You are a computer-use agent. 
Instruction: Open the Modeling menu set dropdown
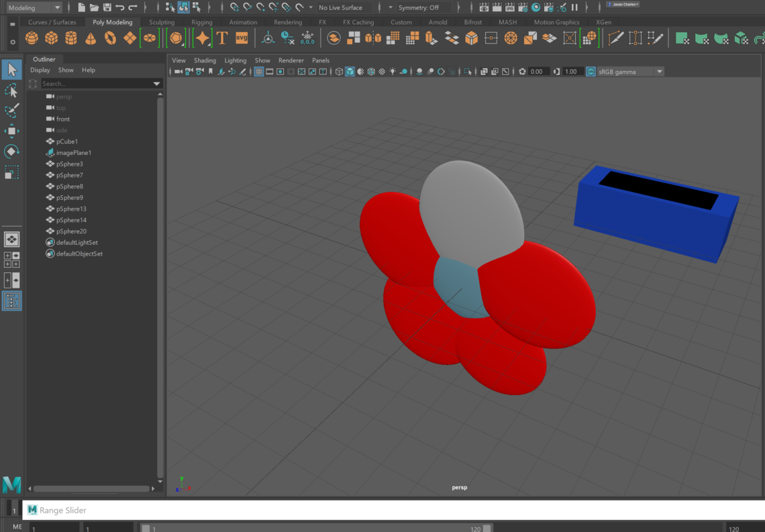point(34,7)
